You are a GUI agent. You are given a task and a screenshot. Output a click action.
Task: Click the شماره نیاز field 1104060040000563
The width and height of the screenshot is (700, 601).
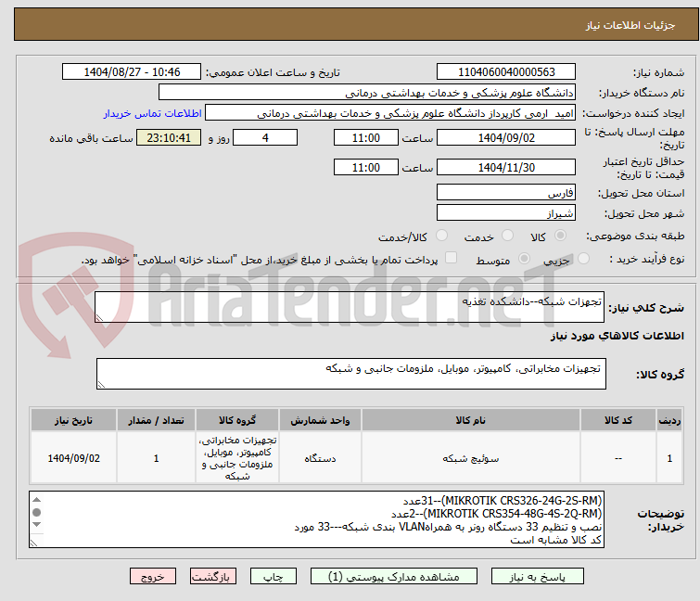click(x=506, y=72)
